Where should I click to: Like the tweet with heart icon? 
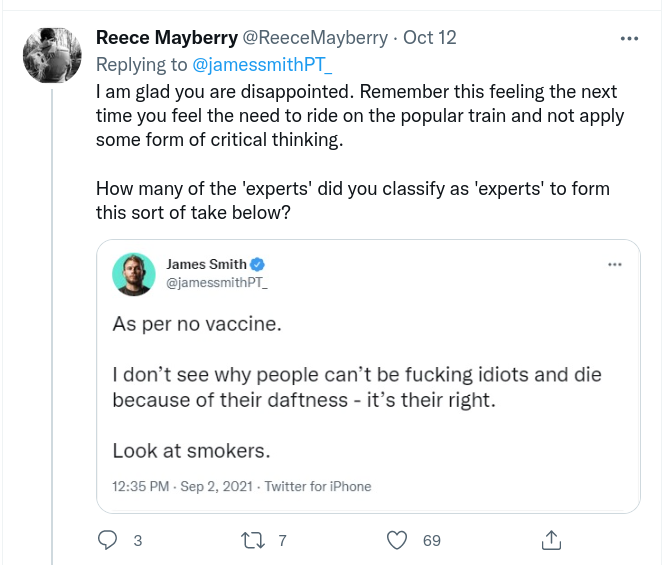pyautogui.click(x=398, y=540)
